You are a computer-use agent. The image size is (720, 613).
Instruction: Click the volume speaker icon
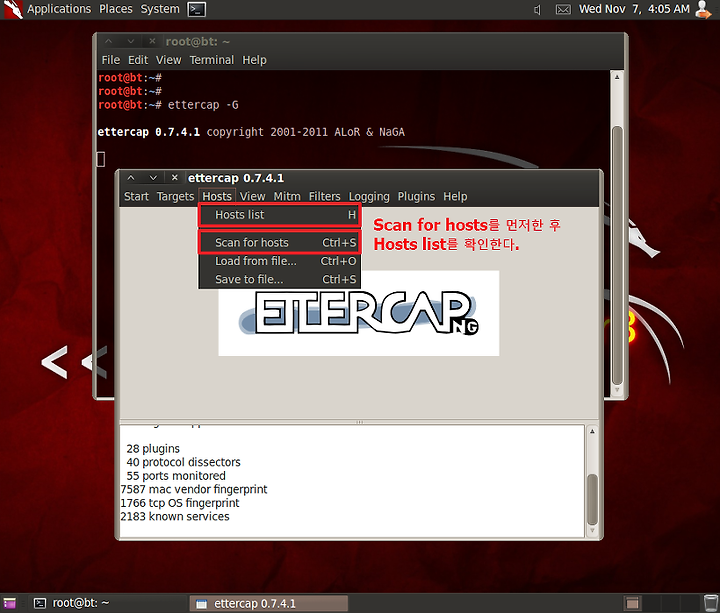[537, 10]
